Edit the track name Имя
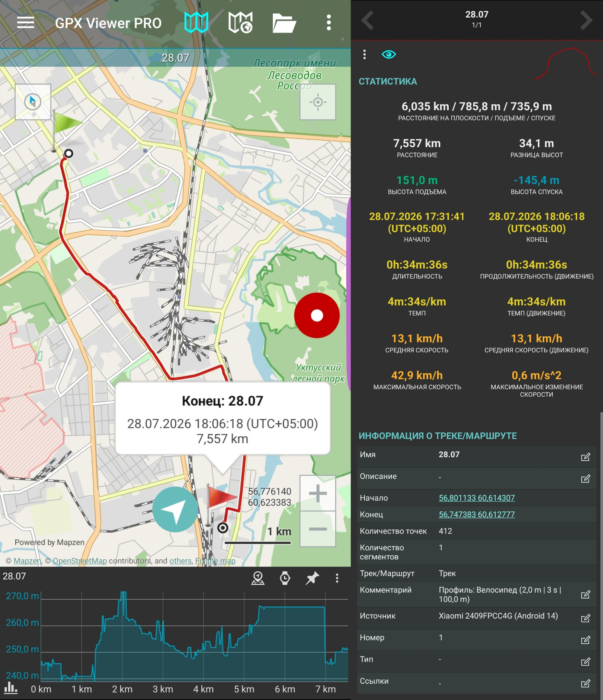The image size is (603, 700). click(585, 457)
